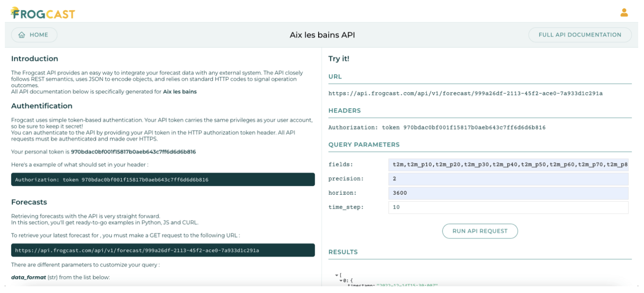Image resolution: width=644 pixels, height=293 pixels.
Task: Click the 'data_format' parameter name
Action: point(28,277)
